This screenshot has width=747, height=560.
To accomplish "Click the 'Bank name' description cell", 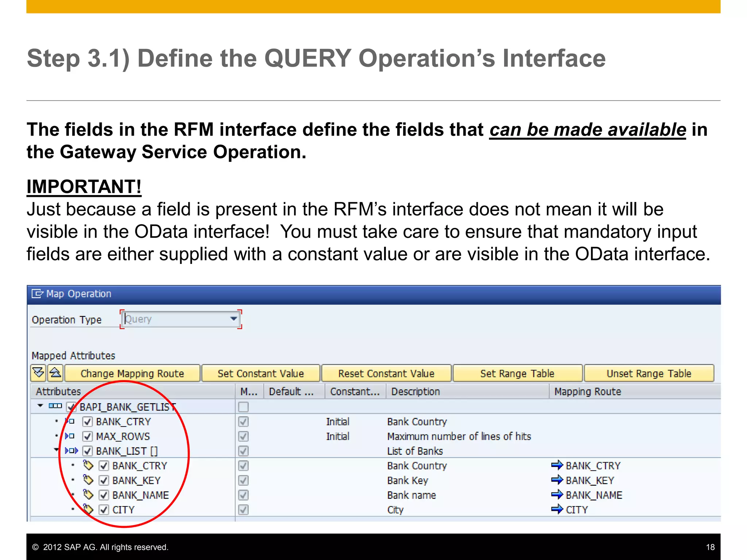I will [411, 495].
